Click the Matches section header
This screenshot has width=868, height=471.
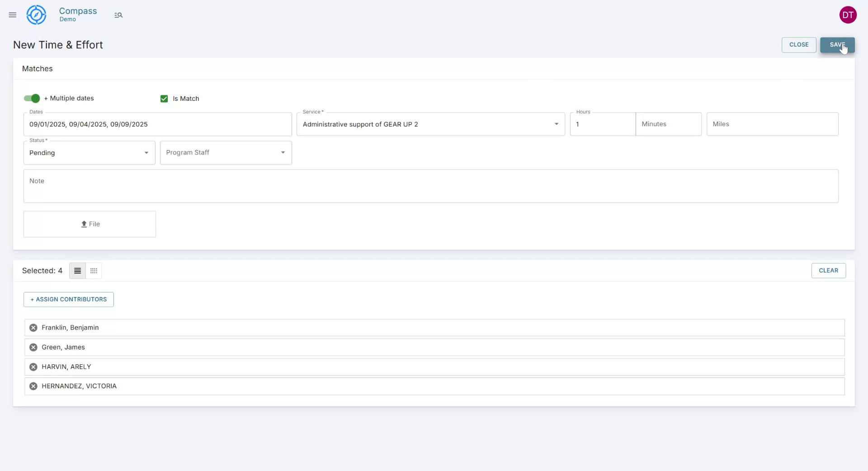37,68
